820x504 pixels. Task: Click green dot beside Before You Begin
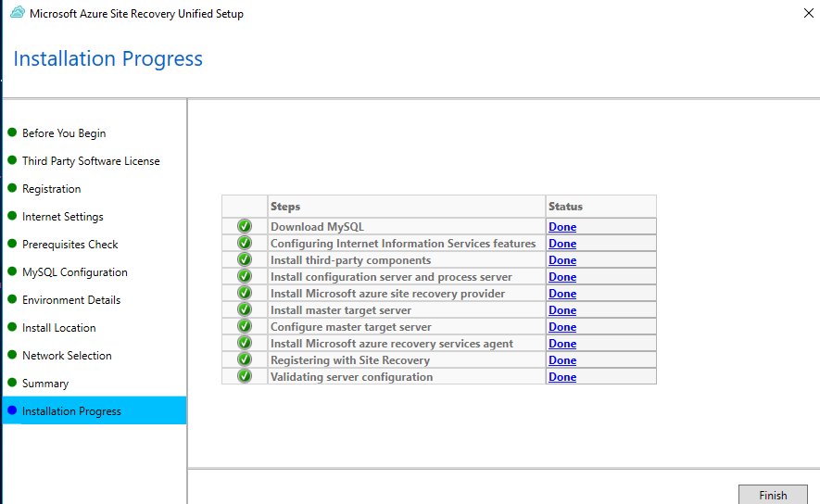(x=12, y=132)
